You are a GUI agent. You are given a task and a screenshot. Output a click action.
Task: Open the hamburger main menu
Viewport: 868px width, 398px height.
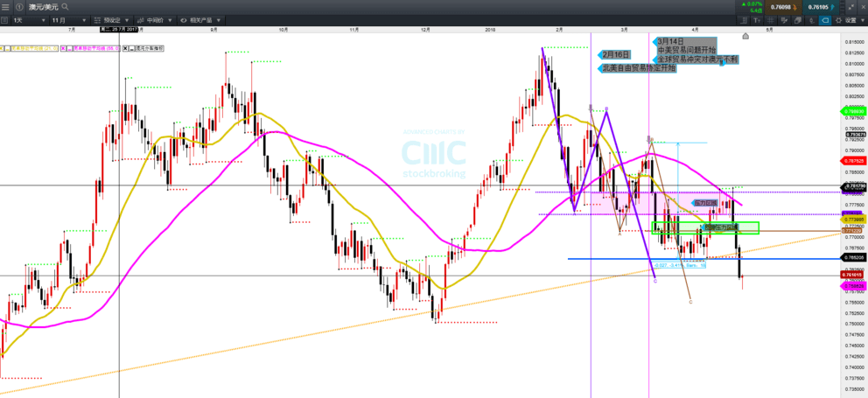coord(5,7)
